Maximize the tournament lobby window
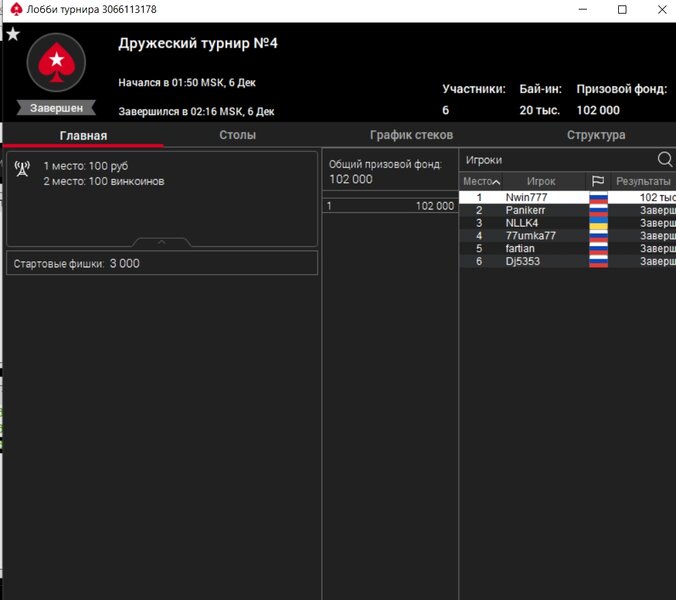 622,10
